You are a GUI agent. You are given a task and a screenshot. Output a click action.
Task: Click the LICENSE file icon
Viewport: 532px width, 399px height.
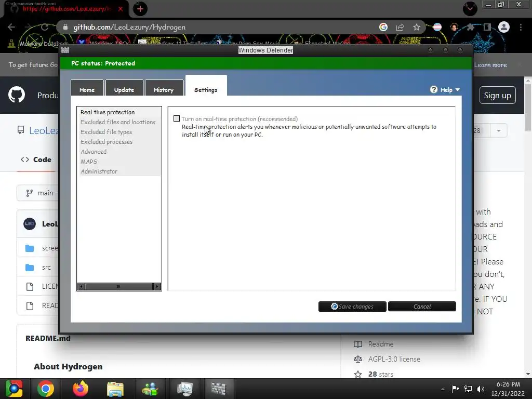(x=30, y=287)
